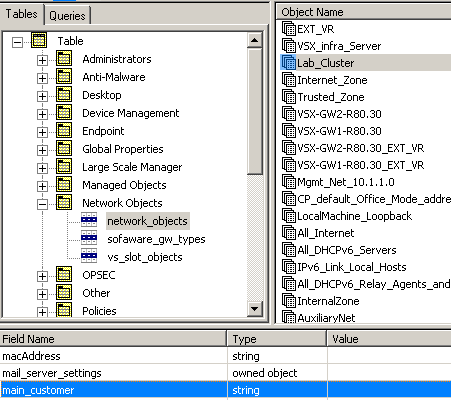The width and height of the screenshot is (451, 400).
Task: Collapse the root Table node
Action: 17,42
